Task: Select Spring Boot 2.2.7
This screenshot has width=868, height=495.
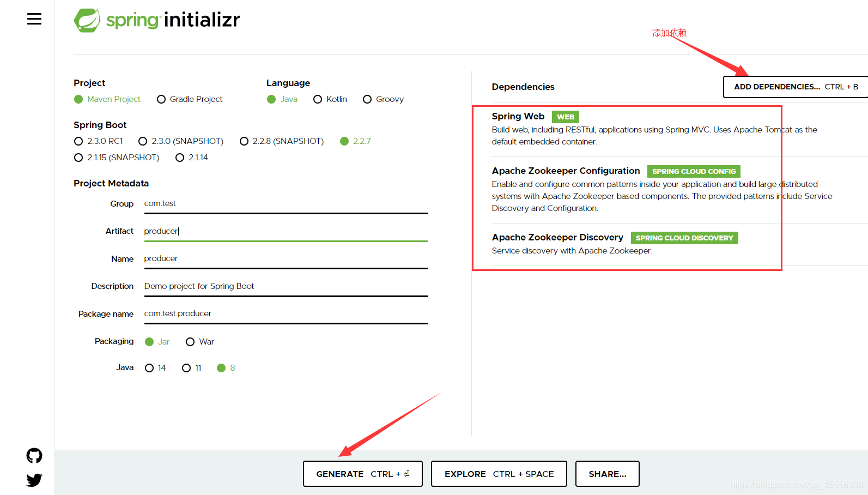Action: (355, 141)
